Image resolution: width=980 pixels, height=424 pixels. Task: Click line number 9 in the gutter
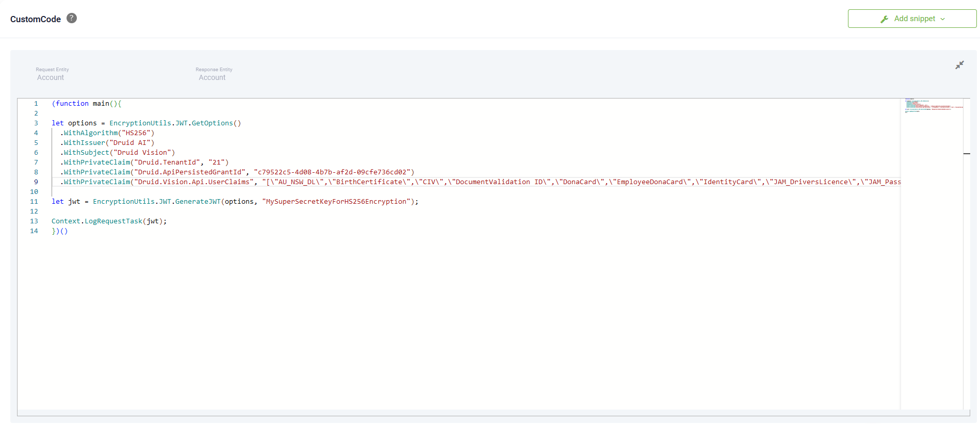click(x=36, y=182)
